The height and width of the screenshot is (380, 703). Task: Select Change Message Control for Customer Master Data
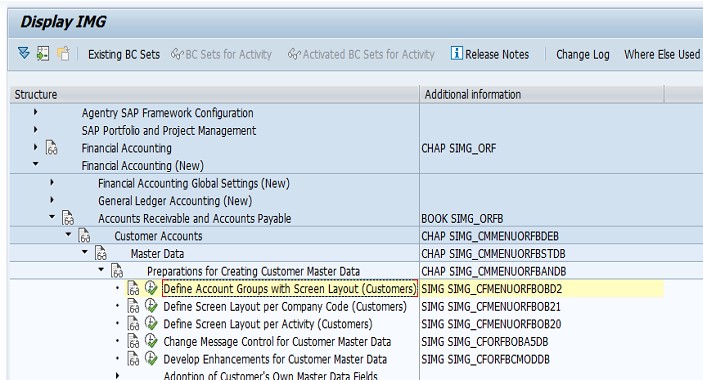coord(277,342)
